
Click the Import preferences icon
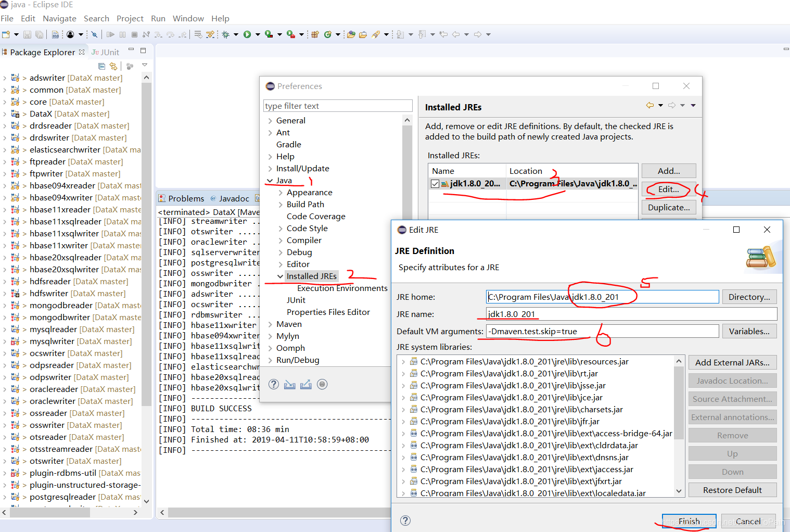pyautogui.click(x=290, y=385)
